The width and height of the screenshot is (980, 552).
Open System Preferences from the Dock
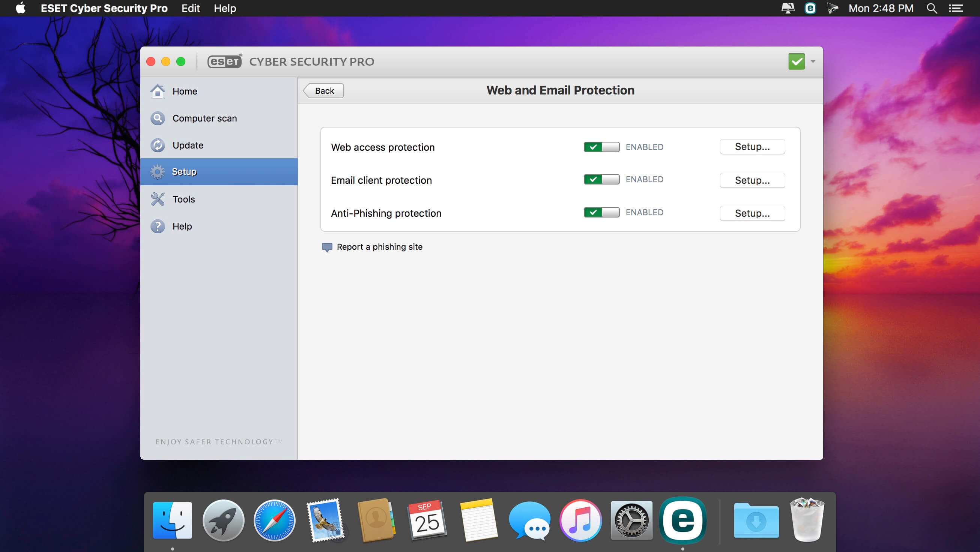pos(631,520)
